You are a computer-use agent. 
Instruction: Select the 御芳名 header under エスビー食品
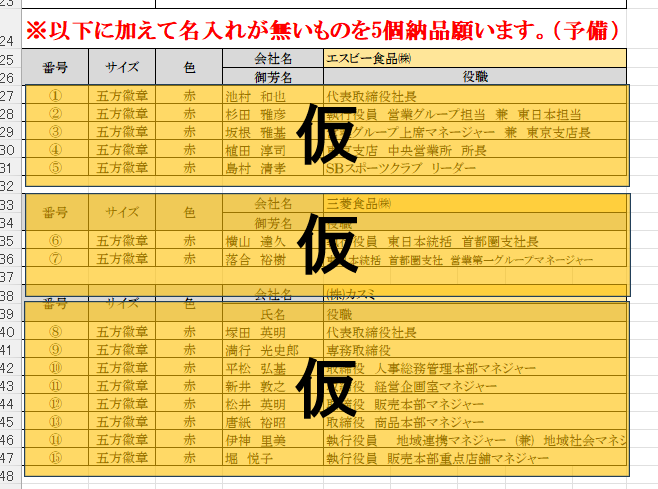[273, 76]
